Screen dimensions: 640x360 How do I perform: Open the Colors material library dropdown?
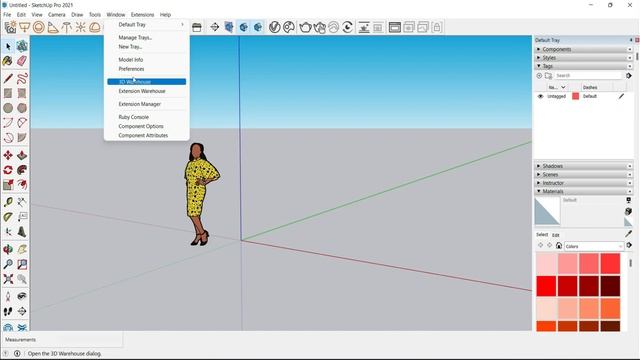pyautogui.click(x=593, y=246)
